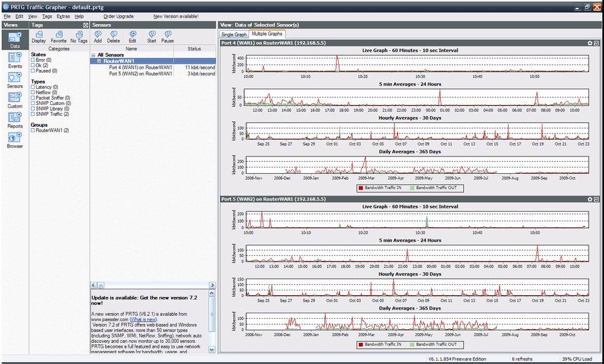The height and width of the screenshot is (364, 604).
Task: Click New Version available! notice
Action: (x=176, y=16)
